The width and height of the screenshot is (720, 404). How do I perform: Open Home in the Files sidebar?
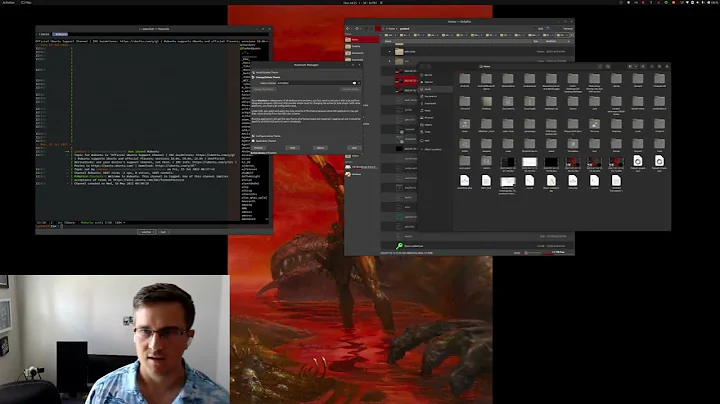(x=435, y=89)
